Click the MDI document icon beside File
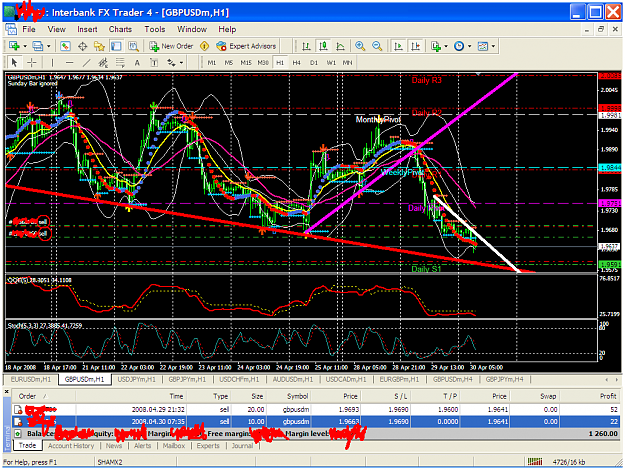Image resolution: width=625 pixels, height=470 pixels. 11,29
